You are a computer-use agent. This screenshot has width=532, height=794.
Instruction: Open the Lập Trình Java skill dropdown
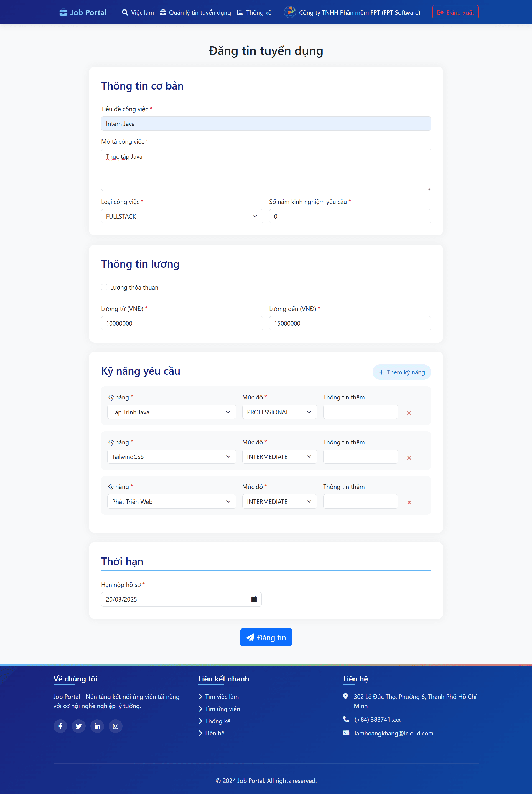pyautogui.click(x=171, y=412)
